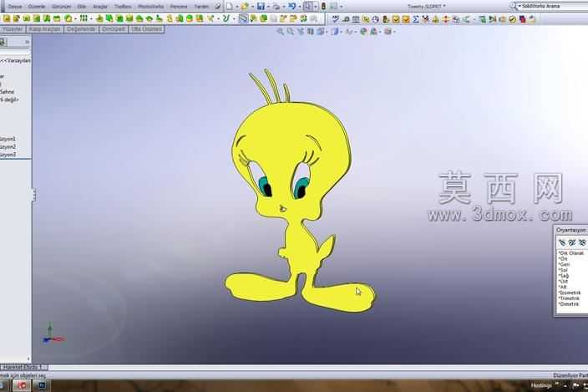
Task: Select *Sol view in orientation list
Action: (563, 270)
